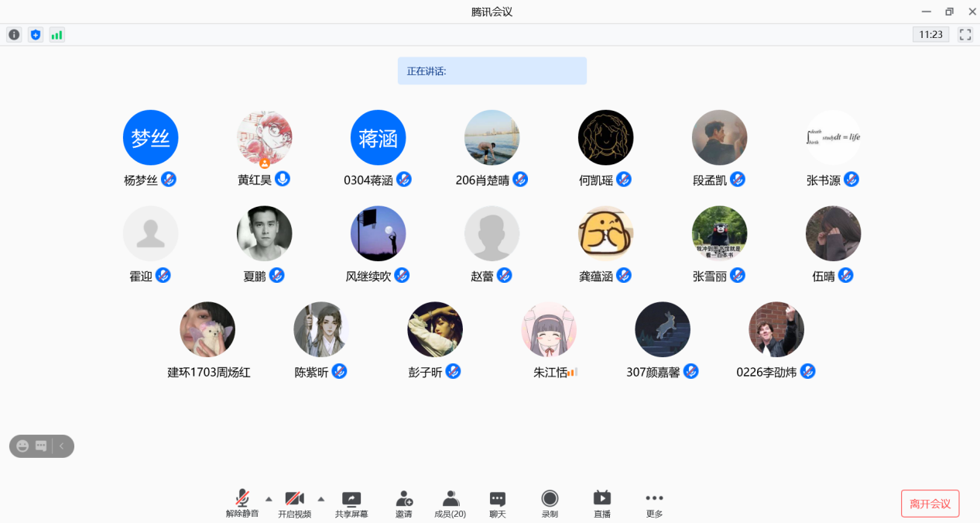Unmute microphone with 解除静音
The image size is (980, 523).
click(242, 504)
